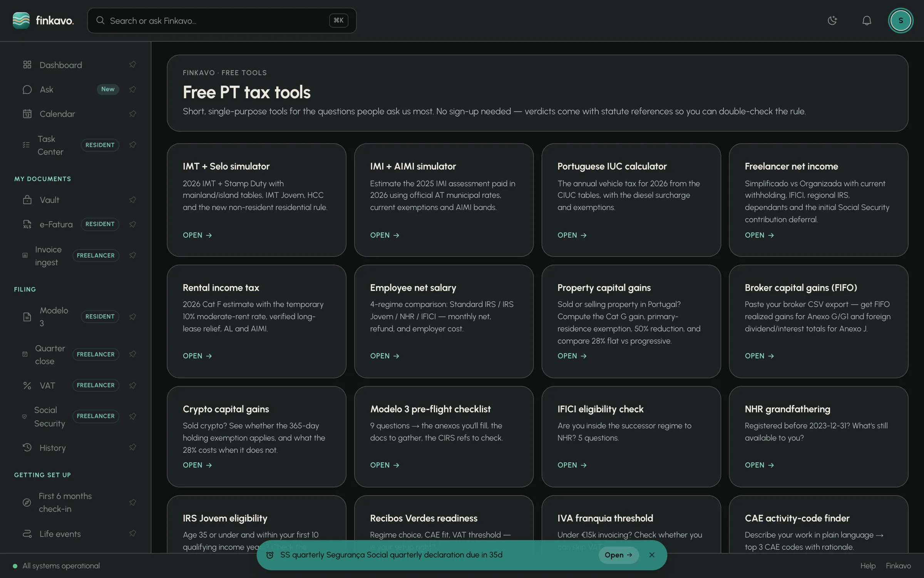The height and width of the screenshot is (578, 924).
Task: Click the Modelo 3 document icon
Action: 27,317
